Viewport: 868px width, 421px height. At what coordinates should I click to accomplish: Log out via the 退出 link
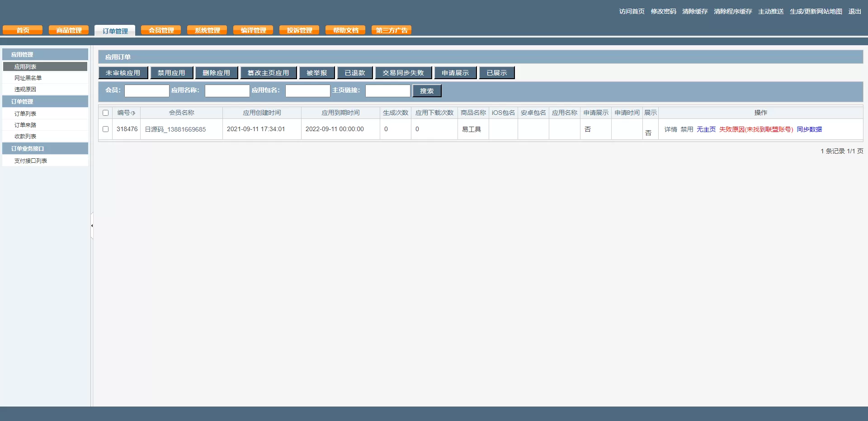coord(854,11)
